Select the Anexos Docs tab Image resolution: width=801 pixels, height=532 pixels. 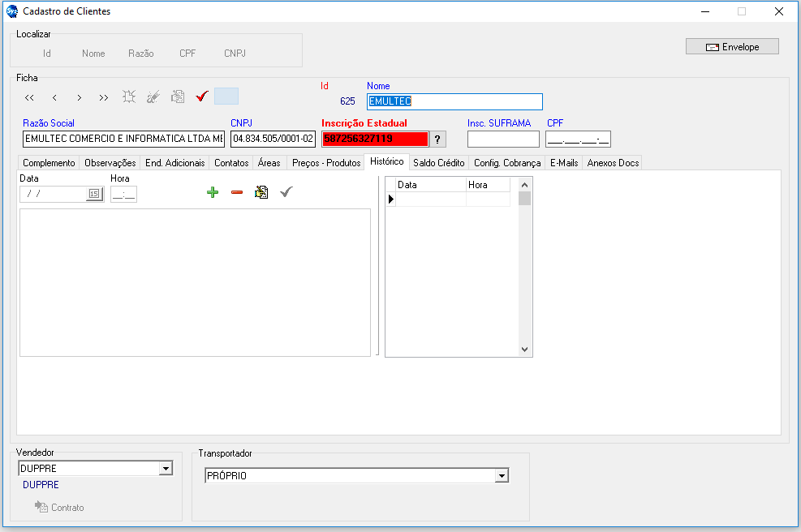tap(613, 163)
